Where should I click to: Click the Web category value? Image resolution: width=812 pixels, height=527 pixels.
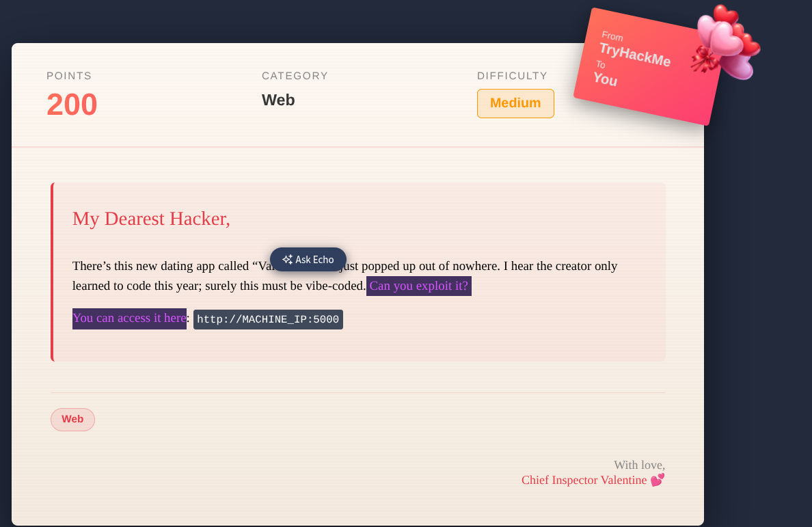coord(278,100)
